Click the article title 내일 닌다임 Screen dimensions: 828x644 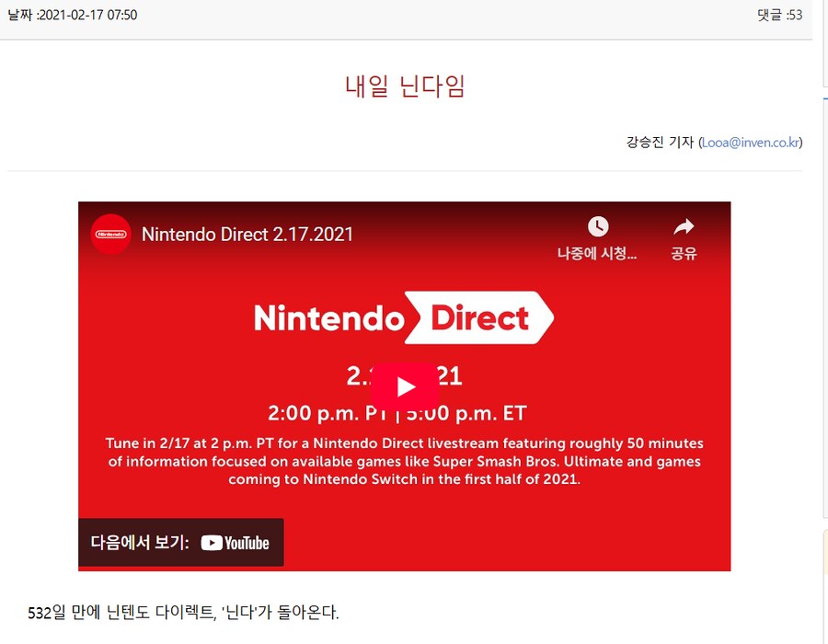click(x=405, y=86)
